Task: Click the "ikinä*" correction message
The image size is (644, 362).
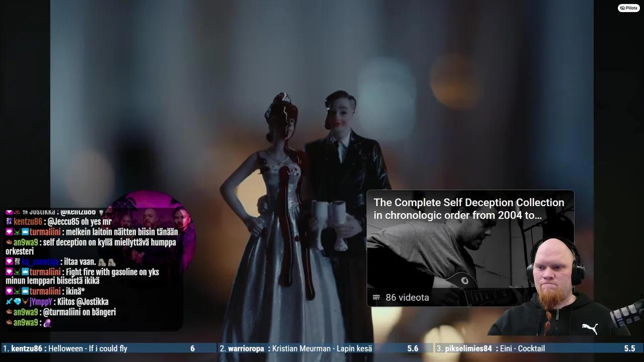Action: tap(75, 292)
